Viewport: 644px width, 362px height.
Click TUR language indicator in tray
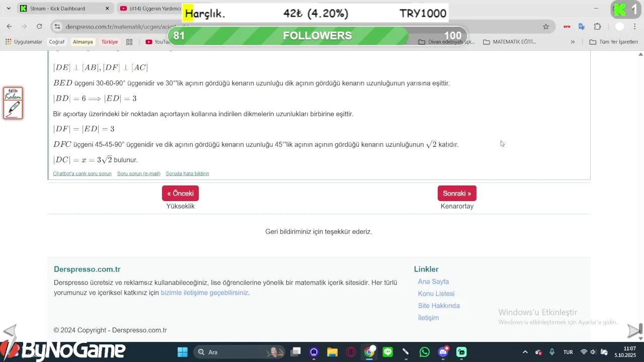[568, 352]
